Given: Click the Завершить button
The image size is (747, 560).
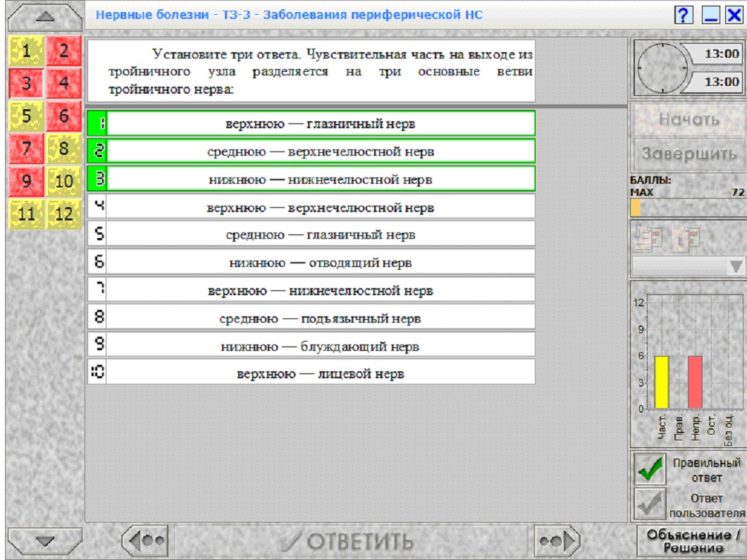Looking at the screenshot, I should pyautogui.click(x=689, y=154).
